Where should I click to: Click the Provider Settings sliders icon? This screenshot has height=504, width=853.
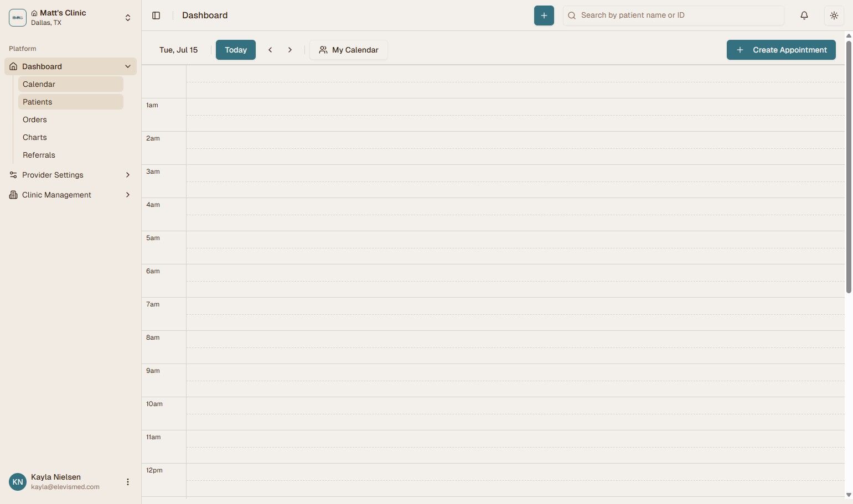pyautogui.click(x=13, y=175)
